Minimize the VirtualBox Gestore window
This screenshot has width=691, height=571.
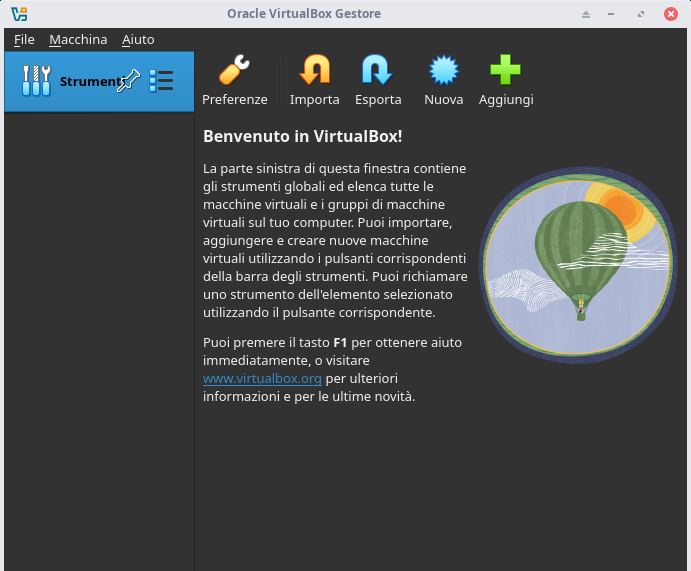[613, 14]
